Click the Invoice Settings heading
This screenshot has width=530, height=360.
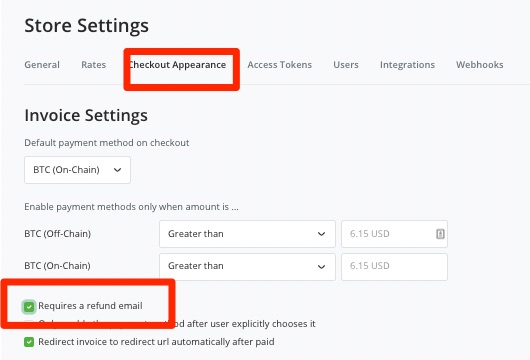point(86,115)
